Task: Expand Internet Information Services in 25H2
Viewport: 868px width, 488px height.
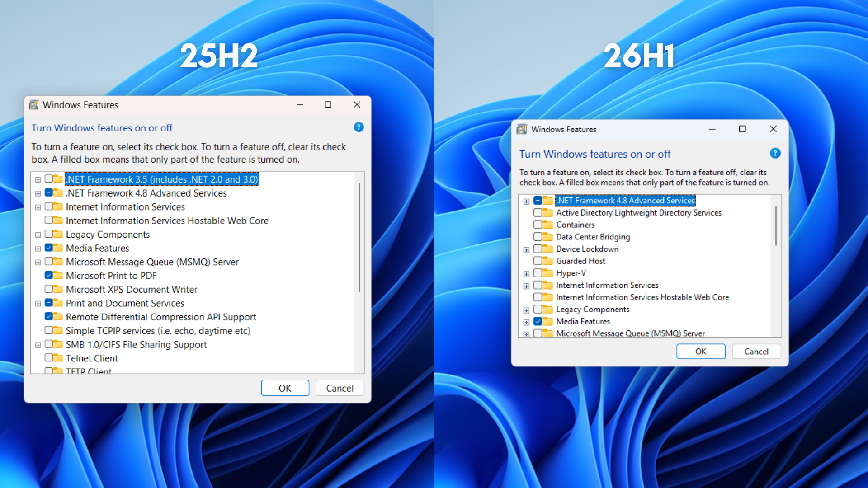Action: pos(38,206)
